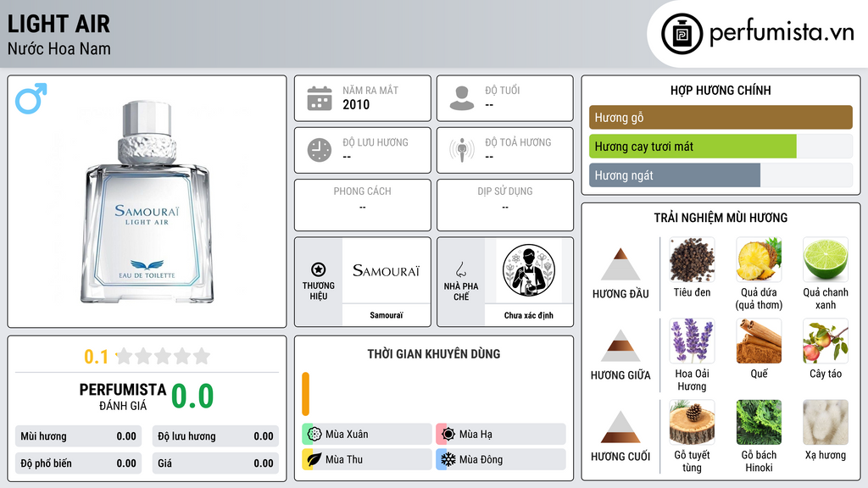Click the Mùa Đông winter snowflake icon
Screen dimensions: 868x488
coord(448,459)
